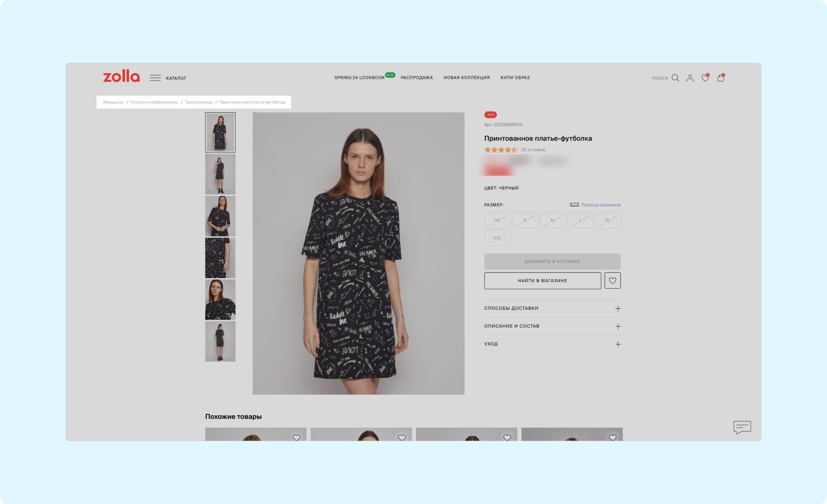Viewport: 827px width, 504px height.
Task: Select size L
Action: click(x=580, y=221)
